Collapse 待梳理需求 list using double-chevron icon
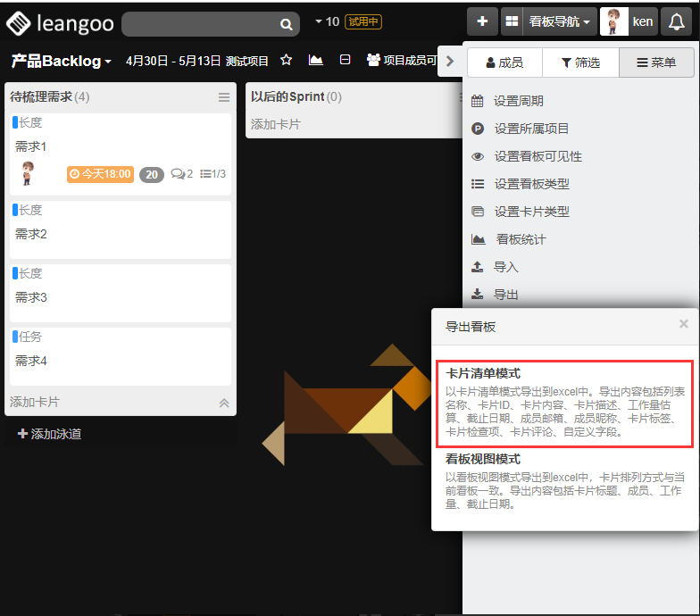700x616 pixels. [x=224, y=403]
